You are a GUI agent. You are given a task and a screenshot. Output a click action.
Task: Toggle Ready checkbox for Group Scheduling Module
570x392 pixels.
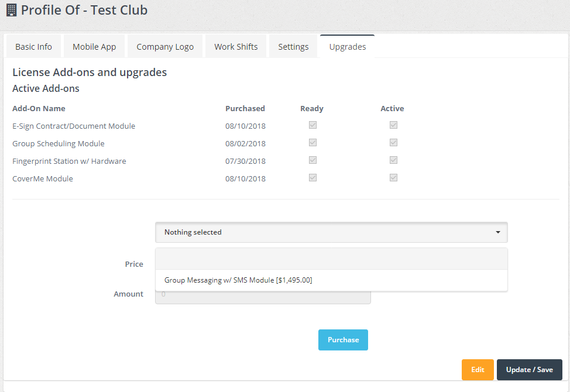click(x=313, y=143)
